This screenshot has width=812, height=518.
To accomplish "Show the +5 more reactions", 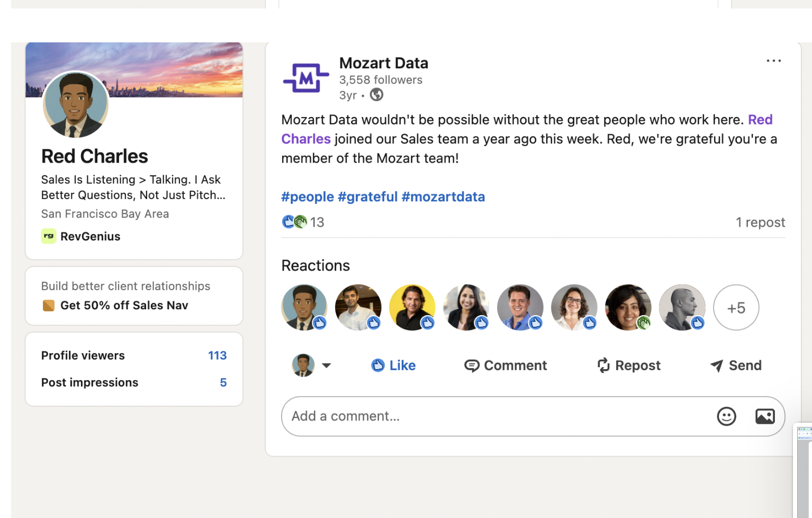I will click(736, 308).
